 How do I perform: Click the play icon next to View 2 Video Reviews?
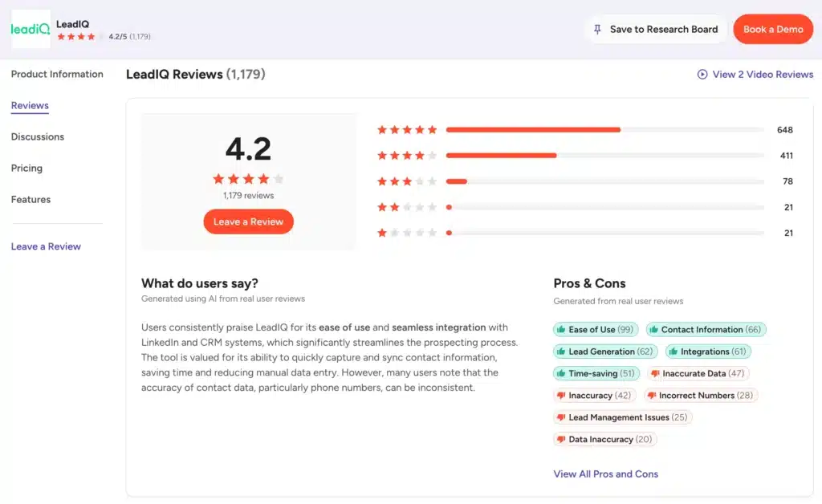(702, 75)
